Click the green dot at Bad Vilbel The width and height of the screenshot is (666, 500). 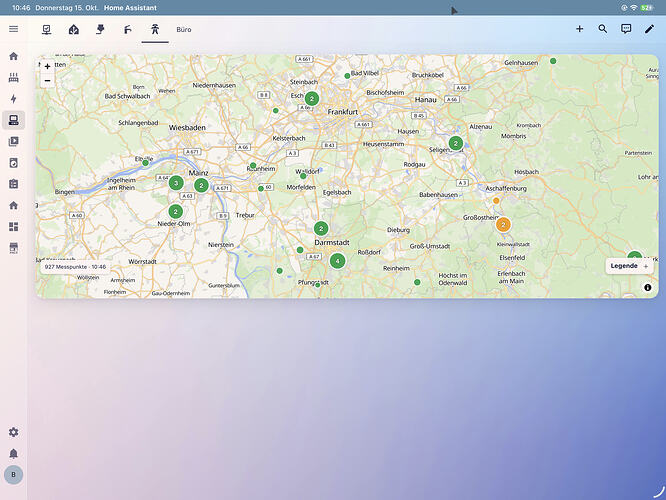pos(347,76)
